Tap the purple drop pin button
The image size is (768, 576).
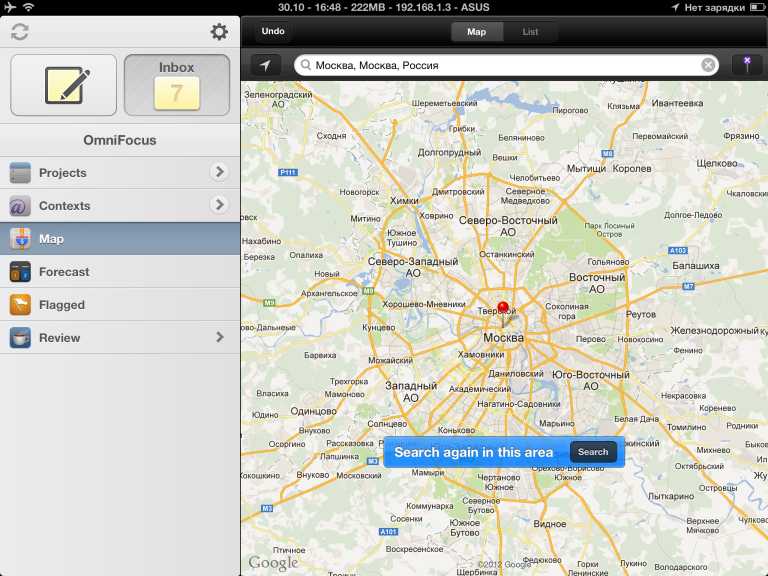click(x=747, y=65)
